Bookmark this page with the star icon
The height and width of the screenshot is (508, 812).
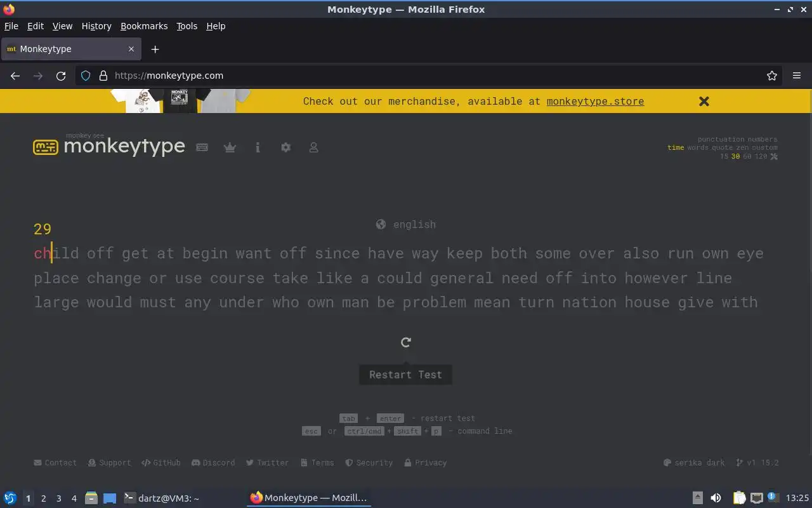click(772, 76)
